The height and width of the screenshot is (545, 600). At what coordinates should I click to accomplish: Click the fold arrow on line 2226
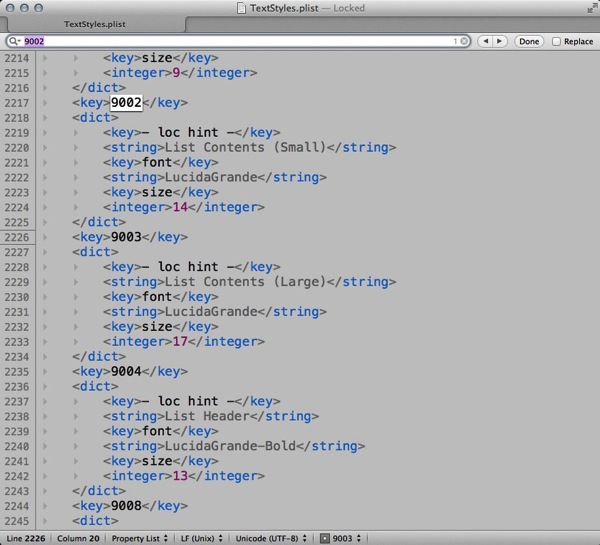pyautogui.click(x=45, y=237)
